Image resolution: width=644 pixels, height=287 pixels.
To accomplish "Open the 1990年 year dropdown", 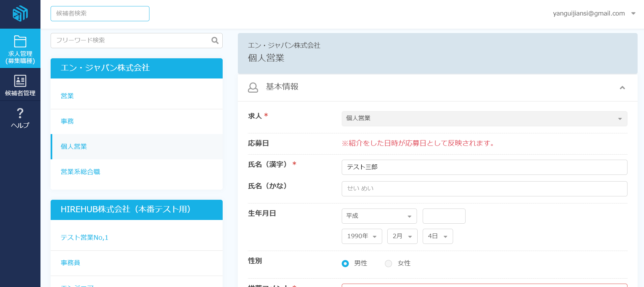I will pos(362,236).
